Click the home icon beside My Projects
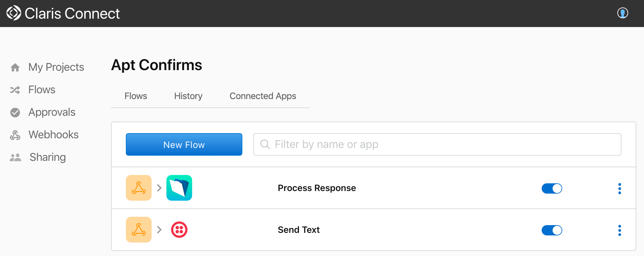Viewport: 644px width, 256px height. click(15, 67)
